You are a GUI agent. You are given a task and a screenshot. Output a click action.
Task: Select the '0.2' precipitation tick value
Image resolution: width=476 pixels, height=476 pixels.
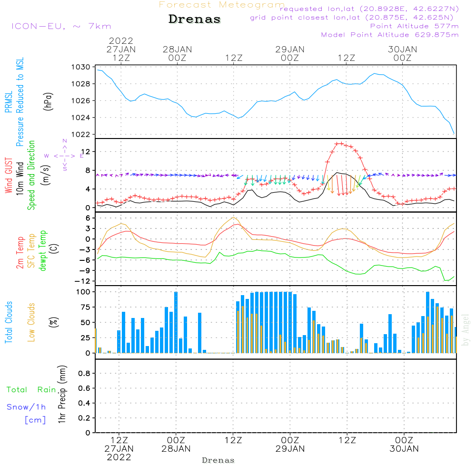(84, 418)
